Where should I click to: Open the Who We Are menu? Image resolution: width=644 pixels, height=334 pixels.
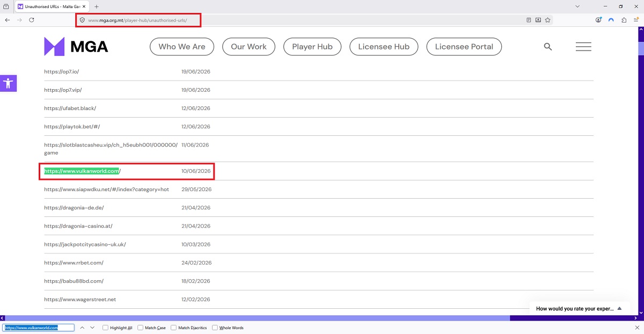click(182, 47)
